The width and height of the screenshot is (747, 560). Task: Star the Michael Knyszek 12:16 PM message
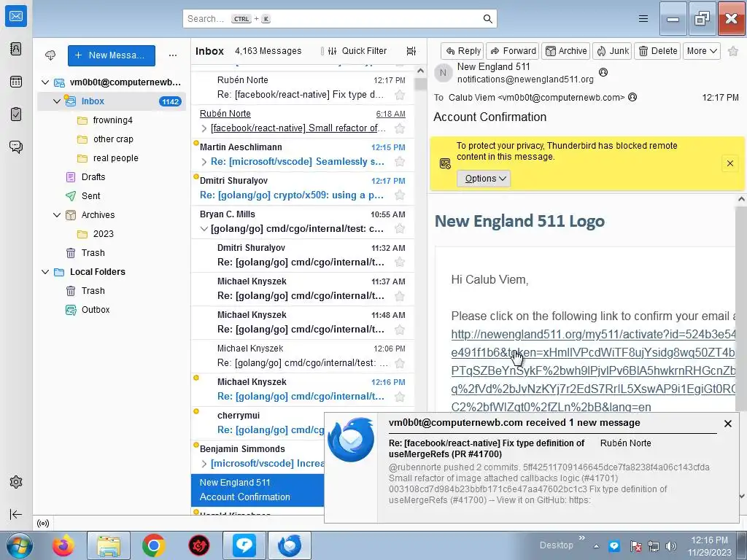(x=400, y=396)
